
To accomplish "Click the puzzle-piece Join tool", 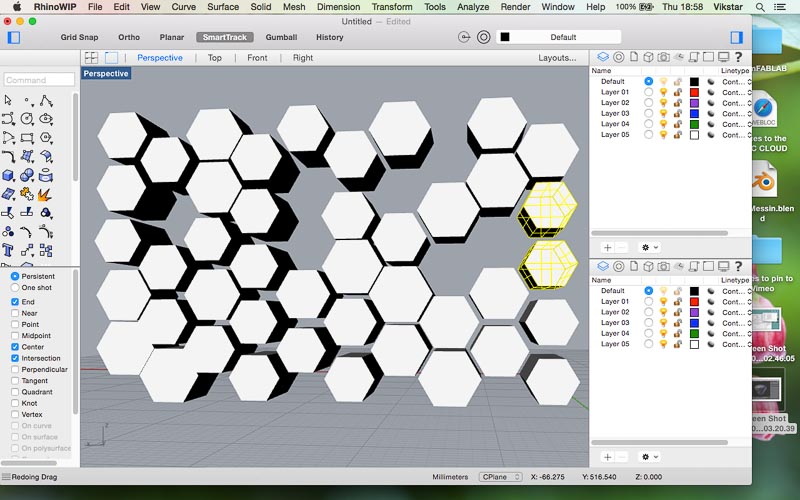I will (27, 194).
